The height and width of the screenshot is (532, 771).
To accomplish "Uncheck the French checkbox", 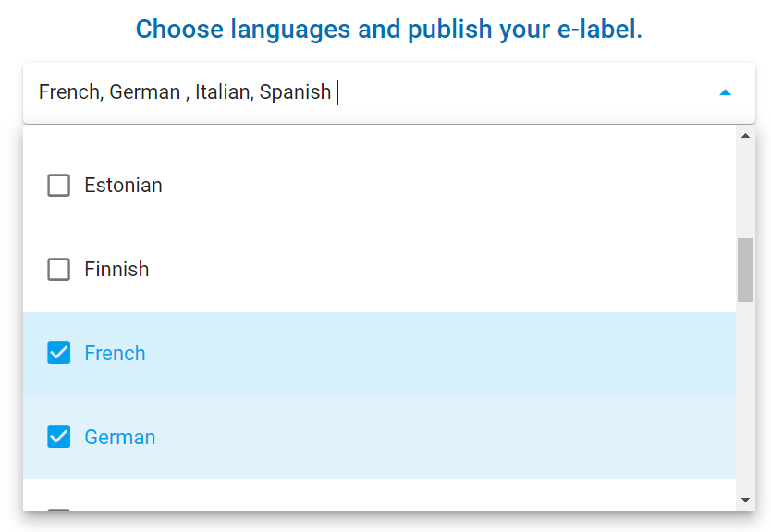I will 59,354.
